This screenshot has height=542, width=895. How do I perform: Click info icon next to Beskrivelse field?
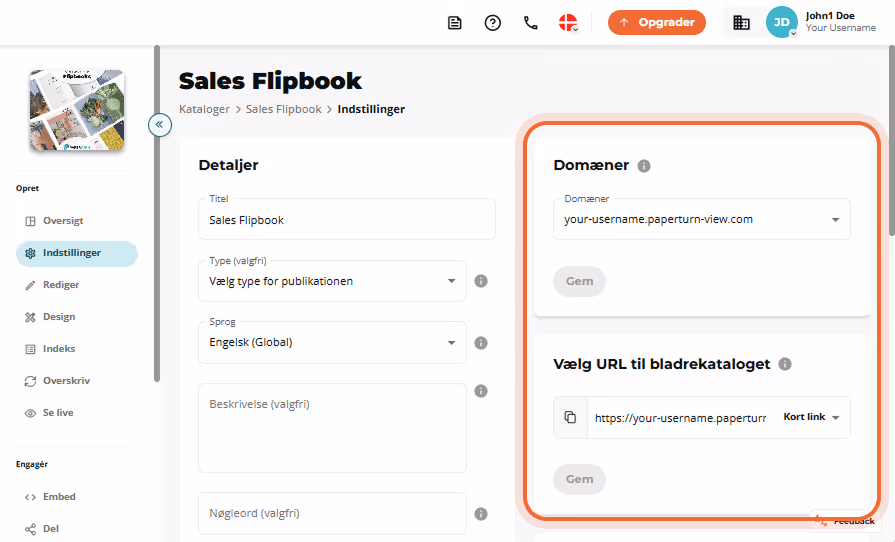481,391
